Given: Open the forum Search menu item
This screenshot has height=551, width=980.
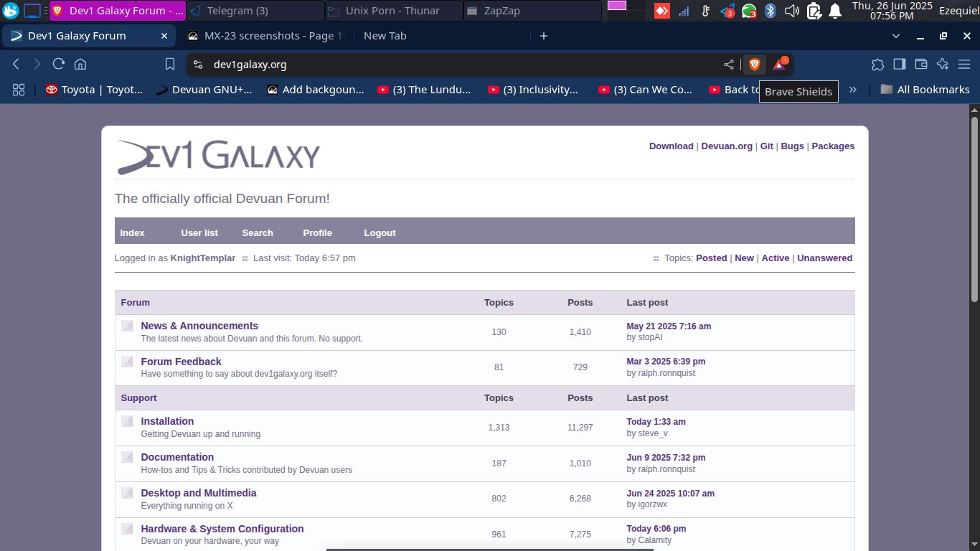Looking at the screenshot, I should (x=258, y=232).
